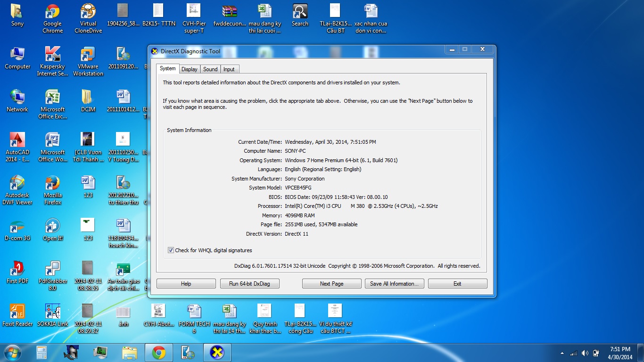Open the green-graph monitor taskbar icon

click(100, 352)
